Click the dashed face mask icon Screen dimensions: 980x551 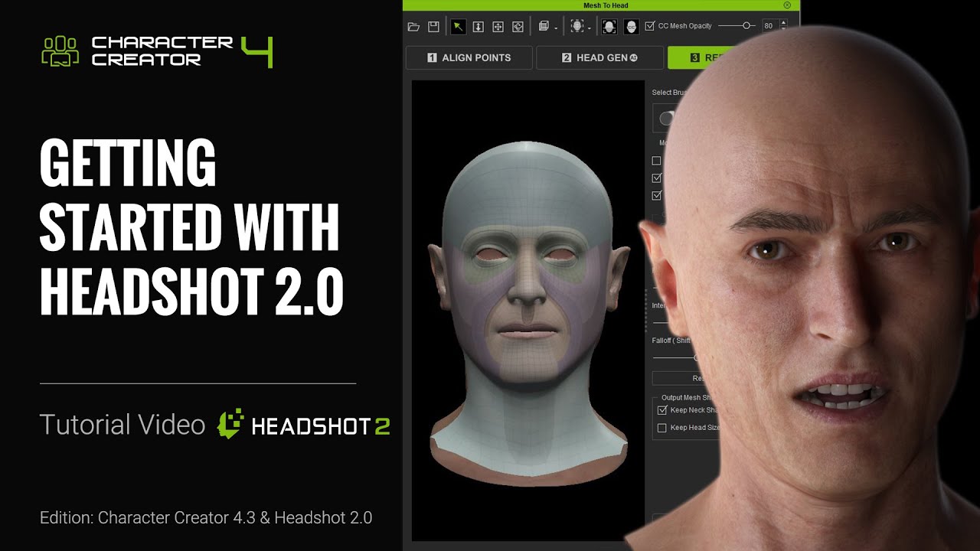tap(577, 27)
